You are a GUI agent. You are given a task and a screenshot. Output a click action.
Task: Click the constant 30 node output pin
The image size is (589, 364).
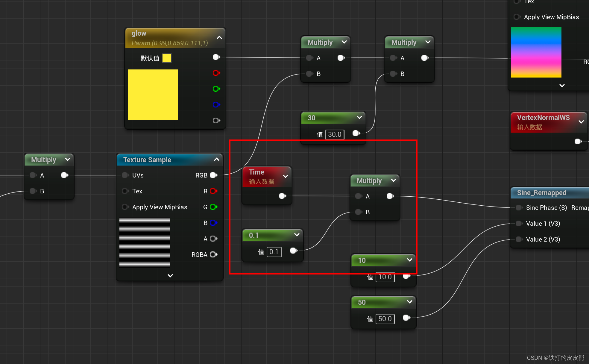coord(356,134)
